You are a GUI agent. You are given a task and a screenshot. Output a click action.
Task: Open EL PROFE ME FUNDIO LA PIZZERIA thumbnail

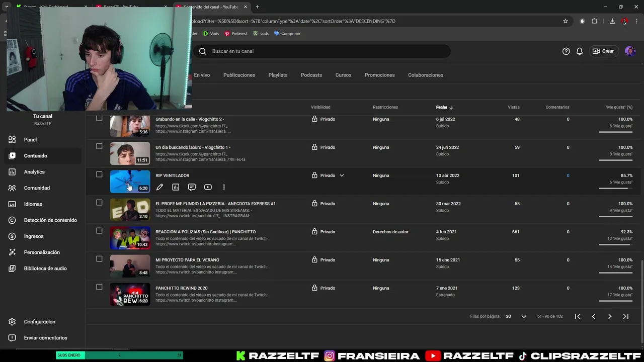coord(130,210)
